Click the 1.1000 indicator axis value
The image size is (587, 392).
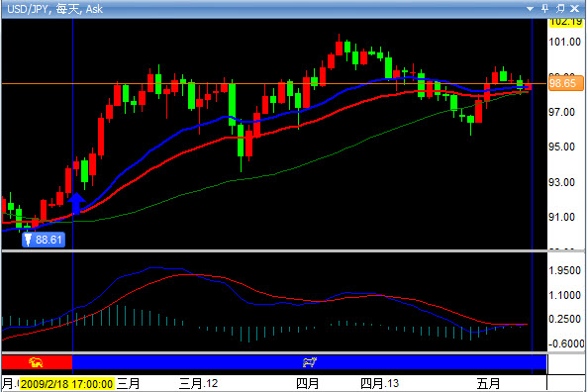pyautogui.click(x=564, y=295)
